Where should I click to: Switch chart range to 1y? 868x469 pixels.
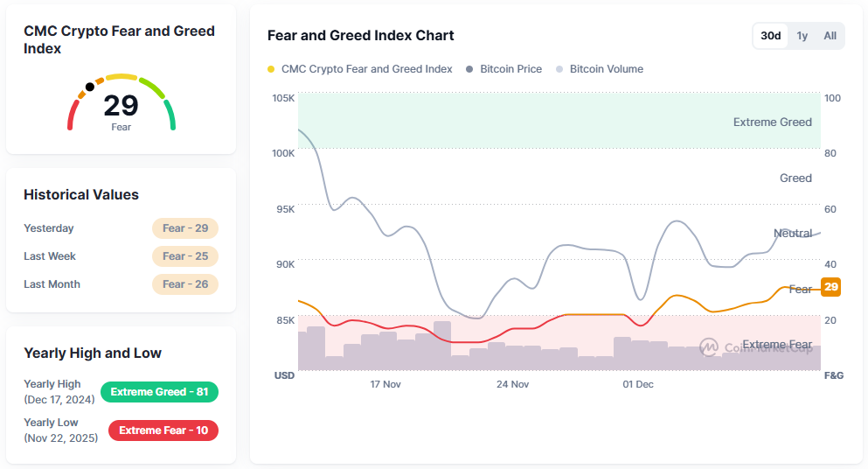click(802, 36)
